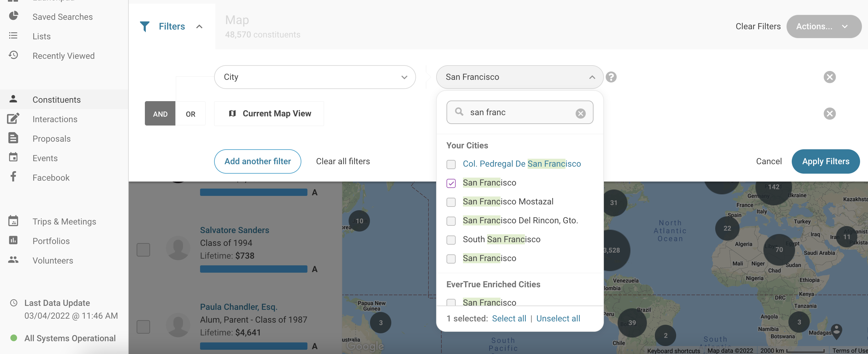Switch filter logic to OR
Screen dimensions: 868x354
click(190, 114)
